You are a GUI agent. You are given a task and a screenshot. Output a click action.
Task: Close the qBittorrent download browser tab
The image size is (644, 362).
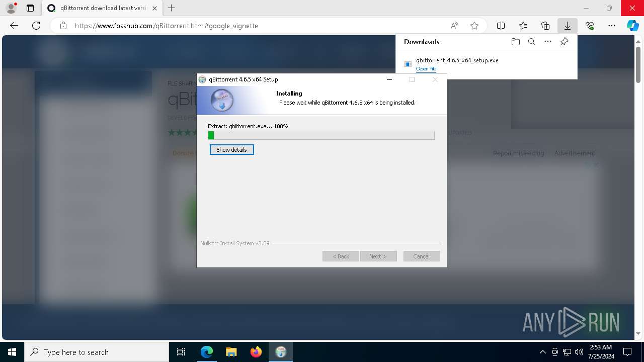click(x=154, y=8)
